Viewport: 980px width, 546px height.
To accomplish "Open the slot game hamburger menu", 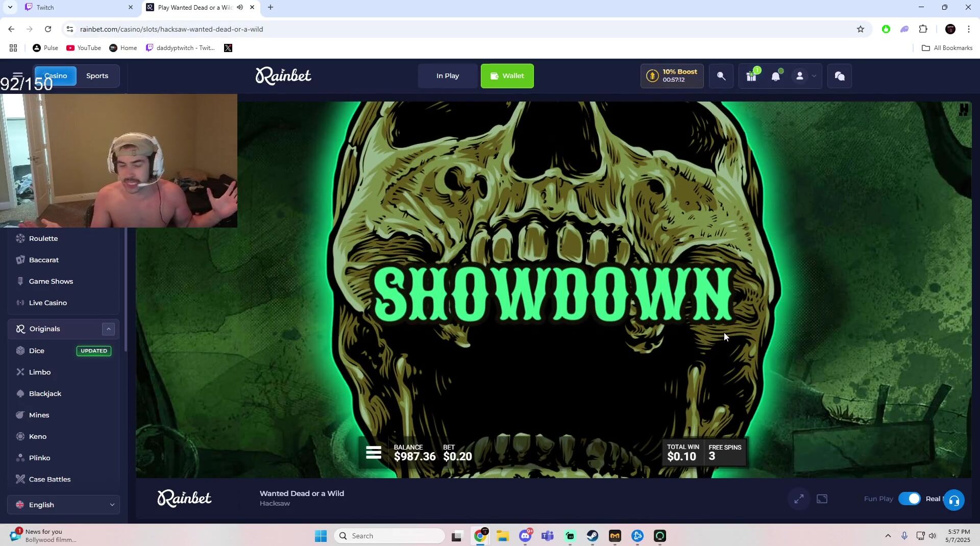I will (374, 453).
